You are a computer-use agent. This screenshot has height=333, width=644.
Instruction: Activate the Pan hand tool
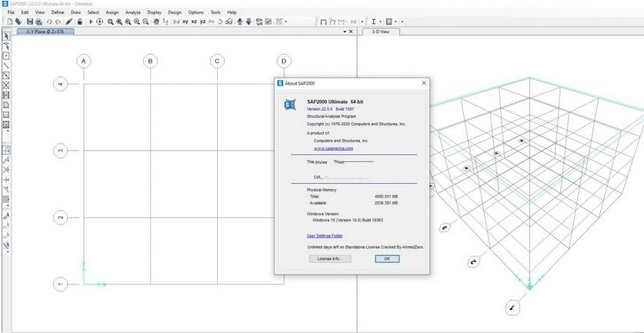click(156, 22)
